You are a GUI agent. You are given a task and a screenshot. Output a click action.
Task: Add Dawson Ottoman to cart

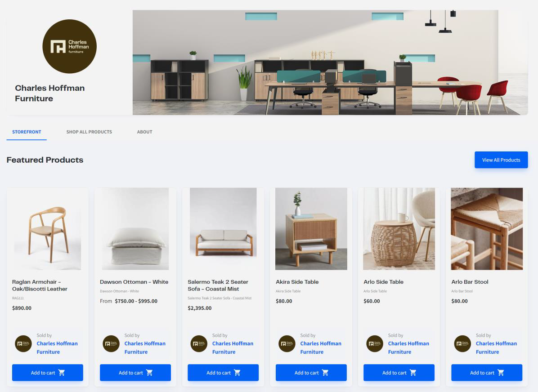[135, 373]
